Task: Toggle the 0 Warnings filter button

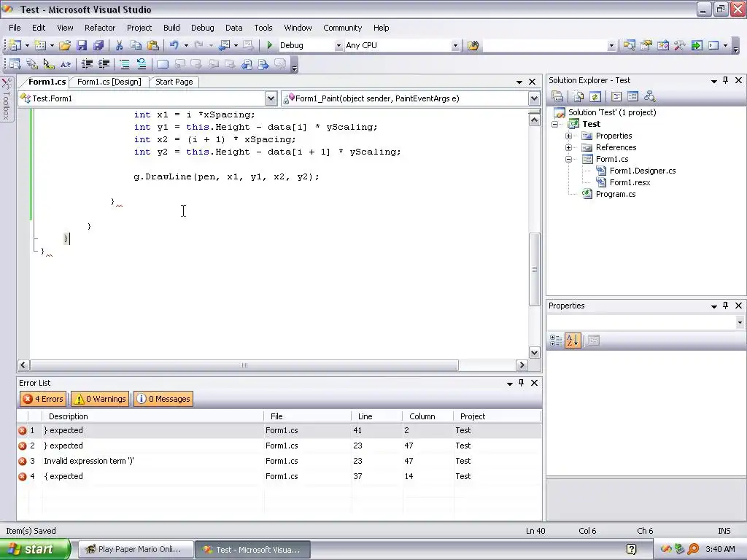Action: point(101,399)
